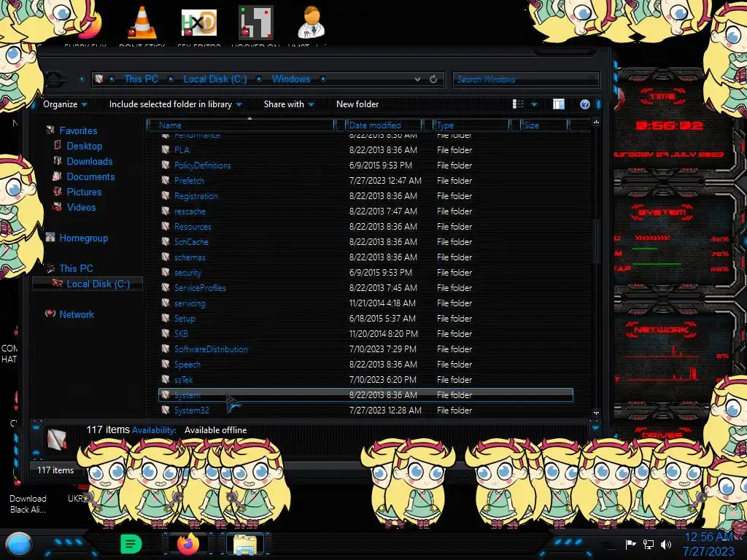
Task: Open Desktop in the navigation pane
Action: point(84,146)
